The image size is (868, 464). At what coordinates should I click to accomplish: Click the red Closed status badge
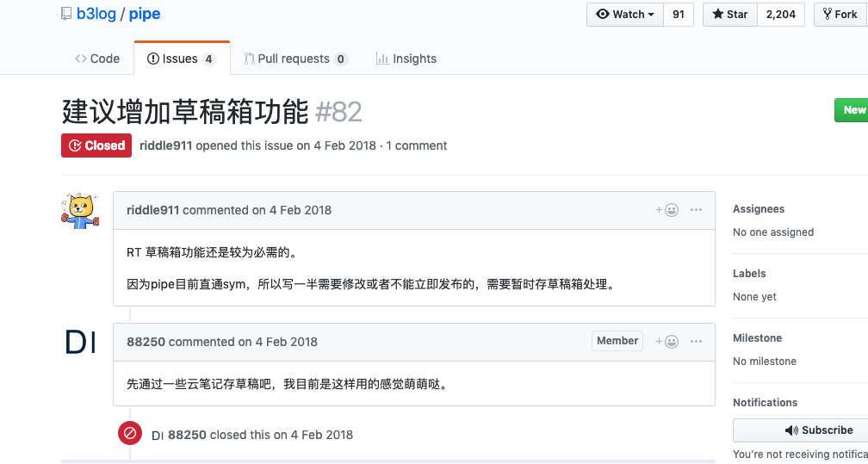[96, 145]
